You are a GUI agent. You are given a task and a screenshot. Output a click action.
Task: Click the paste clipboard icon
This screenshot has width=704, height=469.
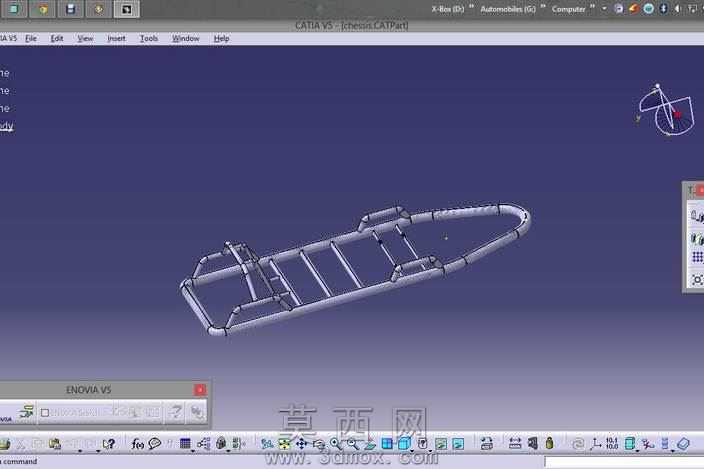pos(55,444)
